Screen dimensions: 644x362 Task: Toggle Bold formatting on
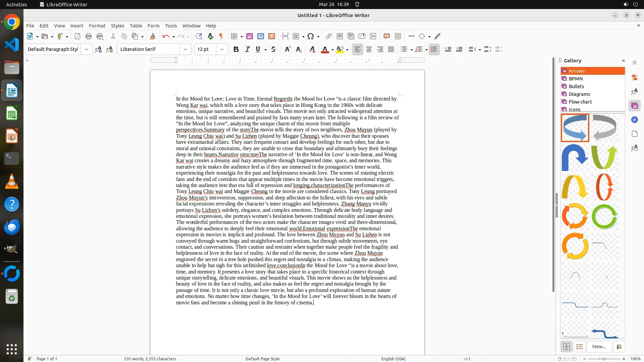[236, 49]
